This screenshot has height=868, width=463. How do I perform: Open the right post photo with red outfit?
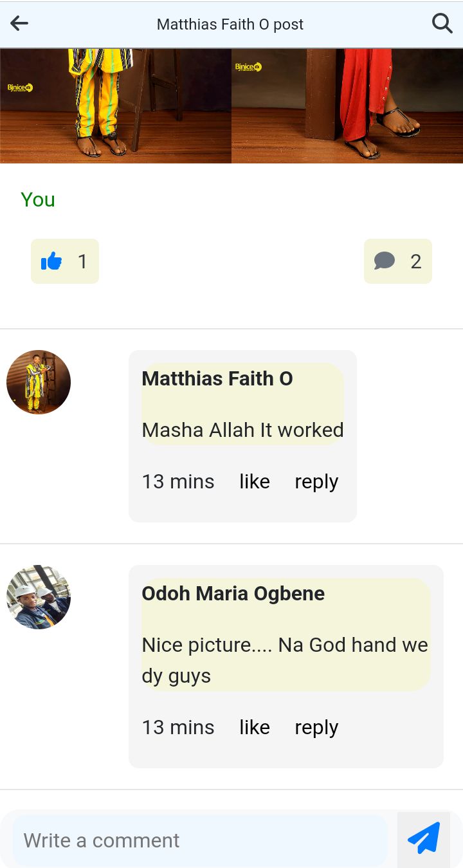point(347,106)
